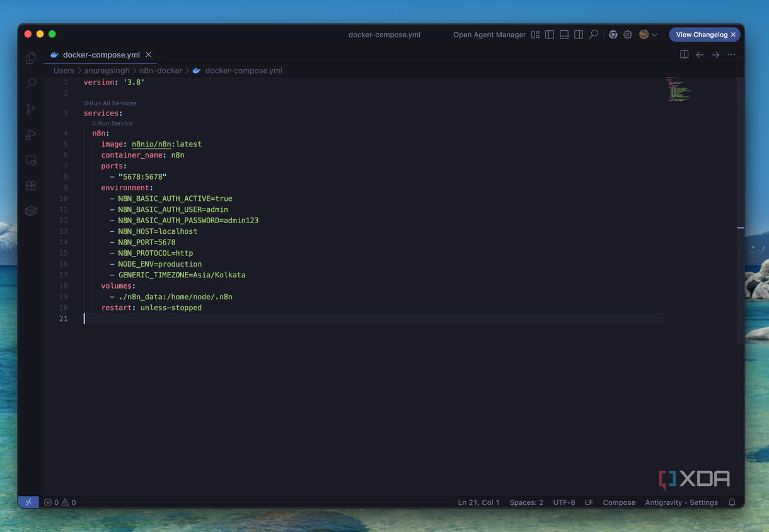Viewport: 769px width, 532px height.
Task: Click the 'restart: unless-stopped' line
Action: (x=151, y=308)
